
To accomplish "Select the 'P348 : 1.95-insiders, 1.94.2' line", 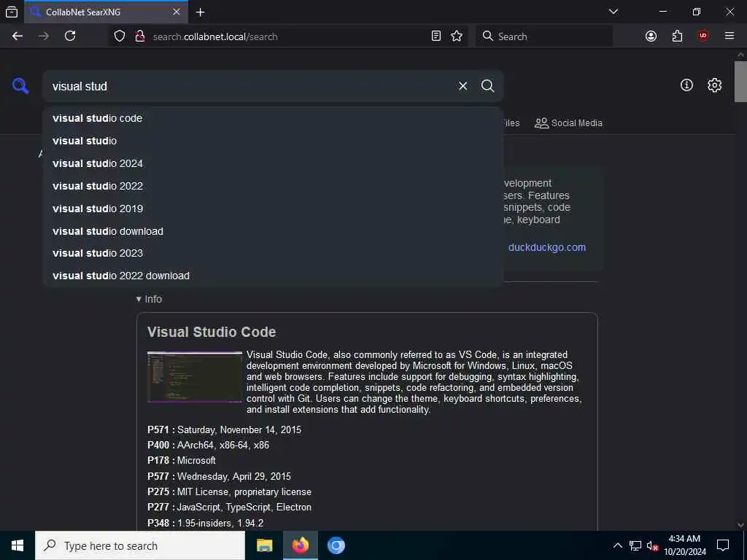I will click(x=205, y=523).
